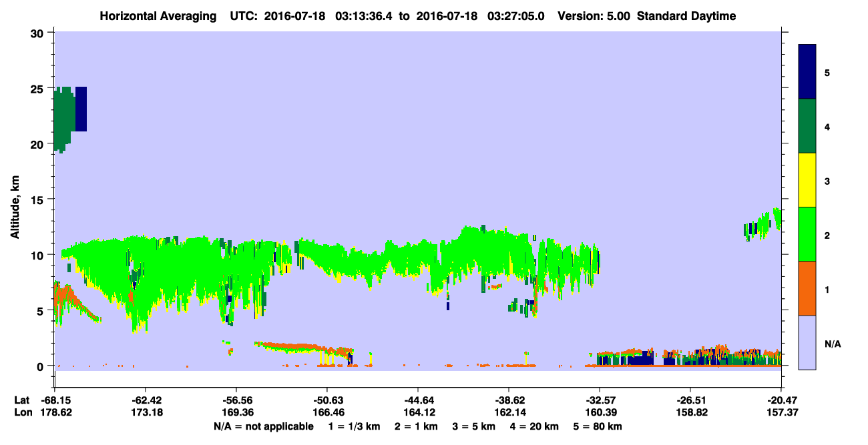Viewport: 868px width, 445px height.
Task: Click the 'Lon' row label
Action: coord(22,412)
